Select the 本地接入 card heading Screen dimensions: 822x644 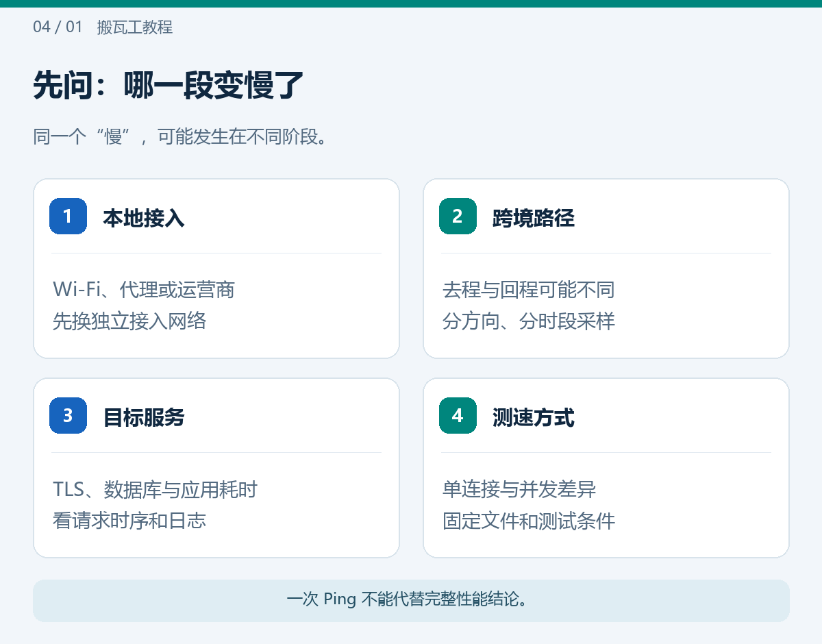click(144, 218)
